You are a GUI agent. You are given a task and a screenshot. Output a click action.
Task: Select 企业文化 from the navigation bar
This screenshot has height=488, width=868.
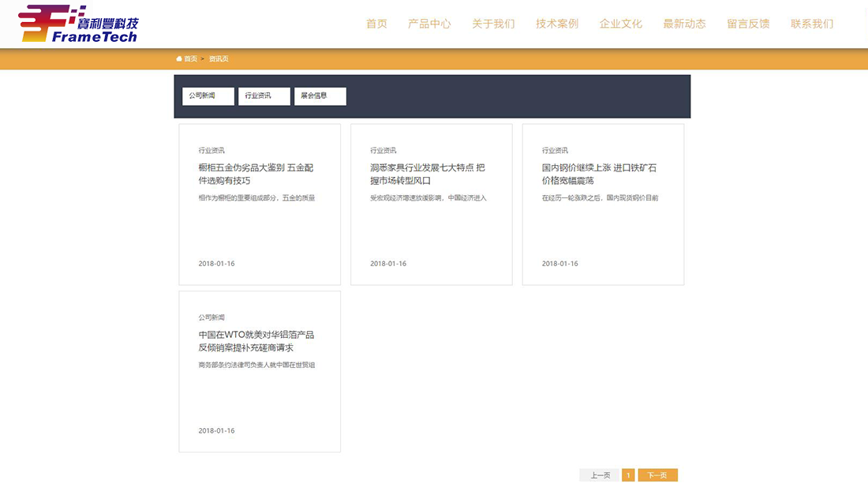(x=620, y=24)
